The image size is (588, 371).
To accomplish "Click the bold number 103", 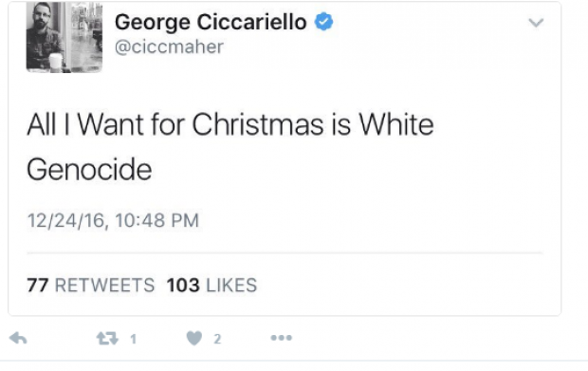I will pos(183,285).
